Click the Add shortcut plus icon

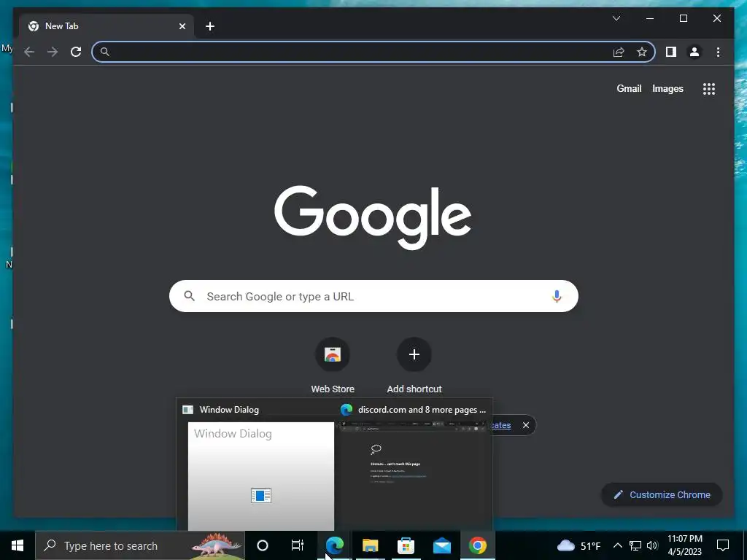414,354
